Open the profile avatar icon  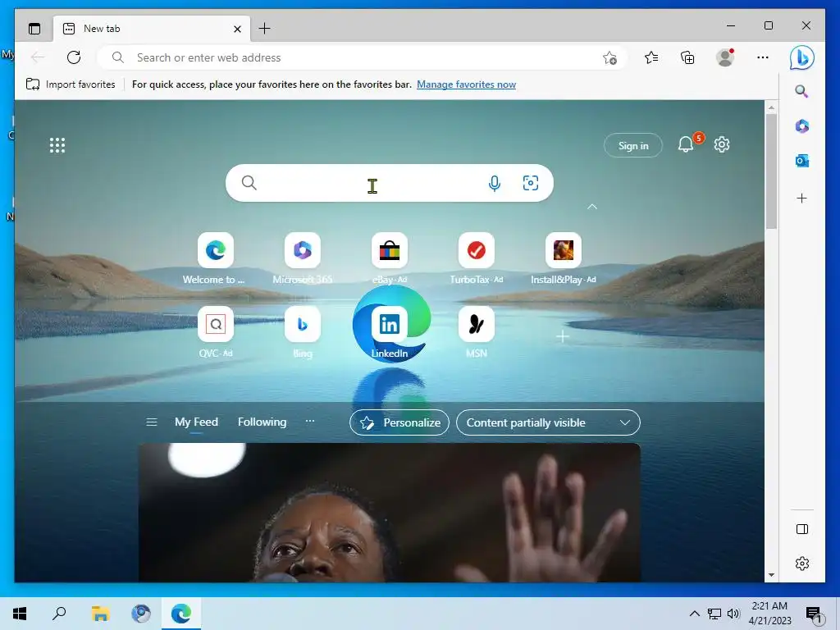pos(725,57)
